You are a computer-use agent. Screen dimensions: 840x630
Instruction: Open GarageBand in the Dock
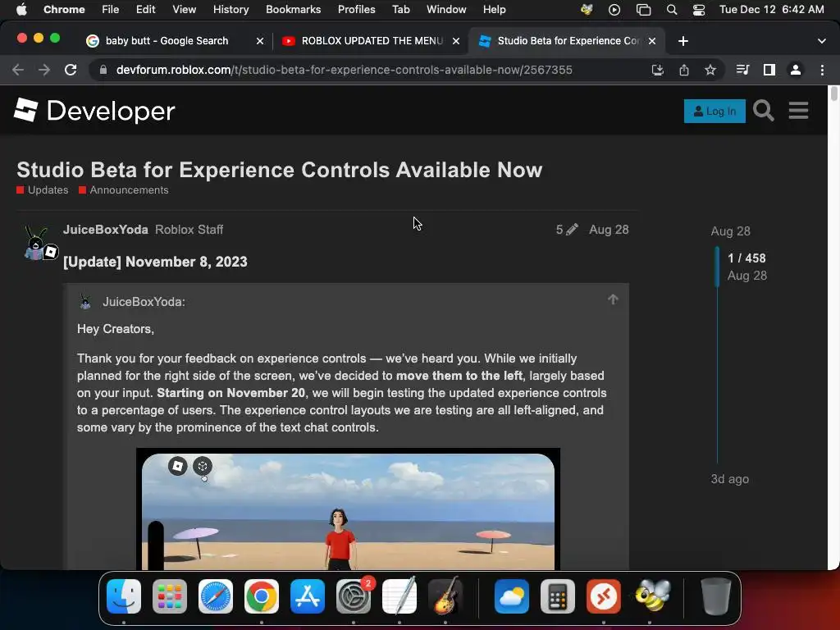(445, 596)
